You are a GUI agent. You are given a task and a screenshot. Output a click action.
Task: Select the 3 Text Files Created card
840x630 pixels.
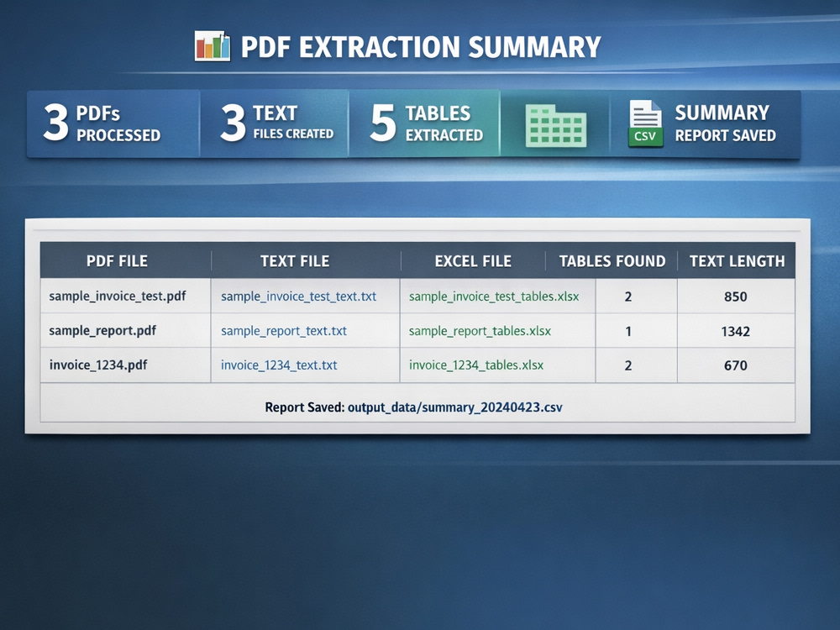click(x=275, y=123)
